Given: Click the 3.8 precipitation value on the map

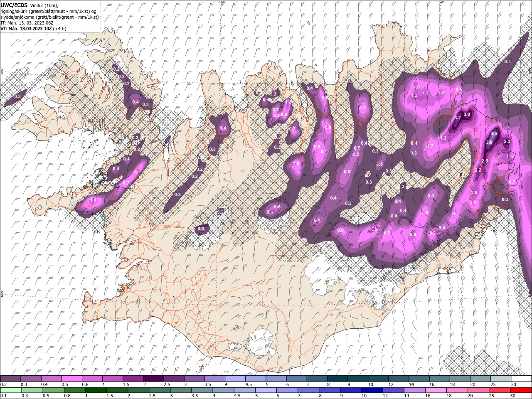Looking at the screenshot, I should click(489, 142).
